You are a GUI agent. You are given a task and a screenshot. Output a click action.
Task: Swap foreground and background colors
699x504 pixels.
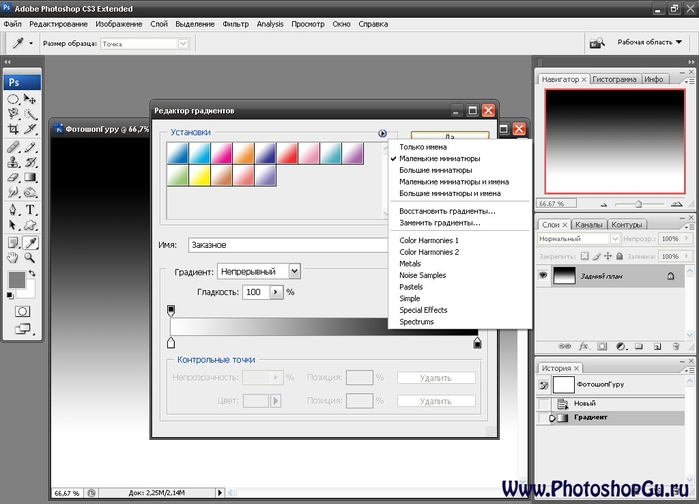click(x=32, y=273)
